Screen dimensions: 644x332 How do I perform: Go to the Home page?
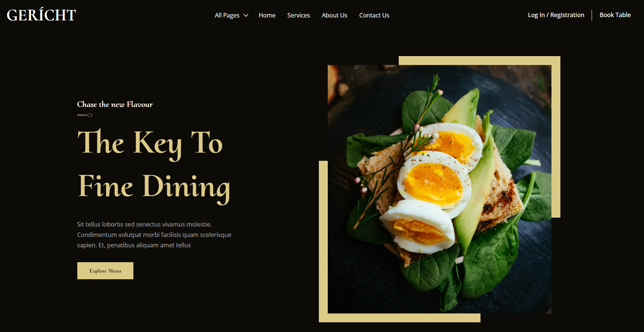[267, 15]
